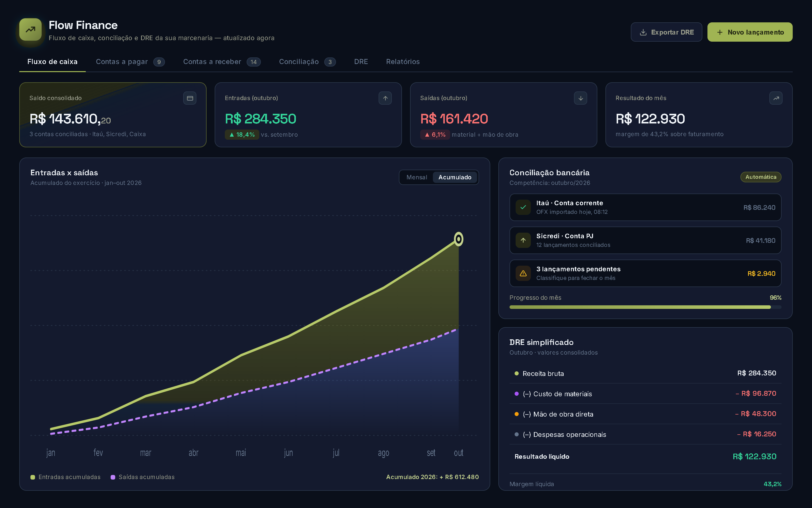812x508 pixels.
Task: Click the up arrow icon in Entradas card
Action: [x=385, y=98]
